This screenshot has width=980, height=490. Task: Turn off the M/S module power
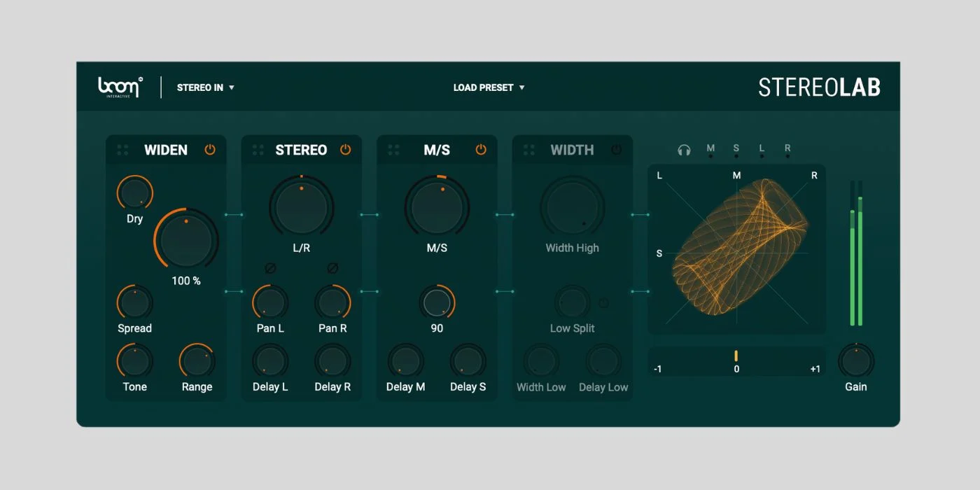(480, 150)
